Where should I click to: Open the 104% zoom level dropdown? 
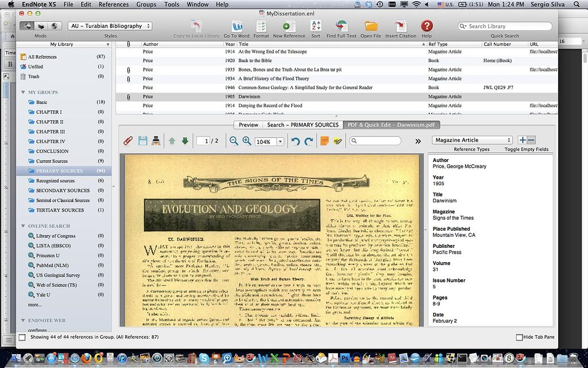[x=268, y=140]
